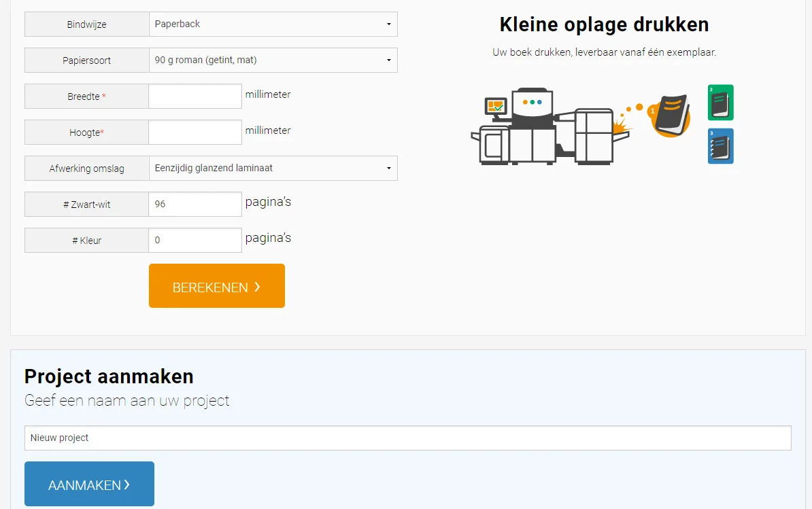
Task: Click the Nieuw project name field
Action: [407, 438]
